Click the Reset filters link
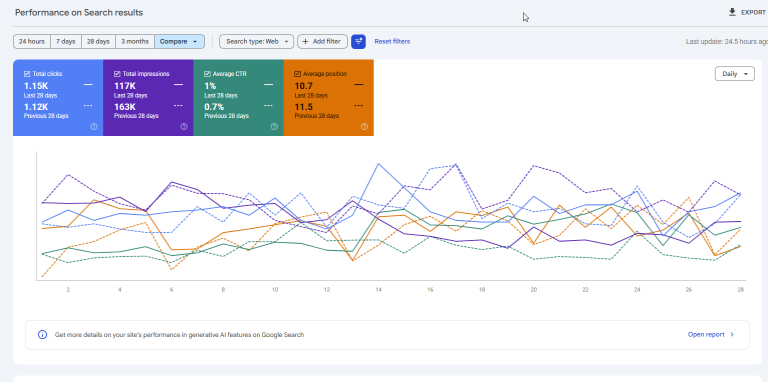 [392, 42]
